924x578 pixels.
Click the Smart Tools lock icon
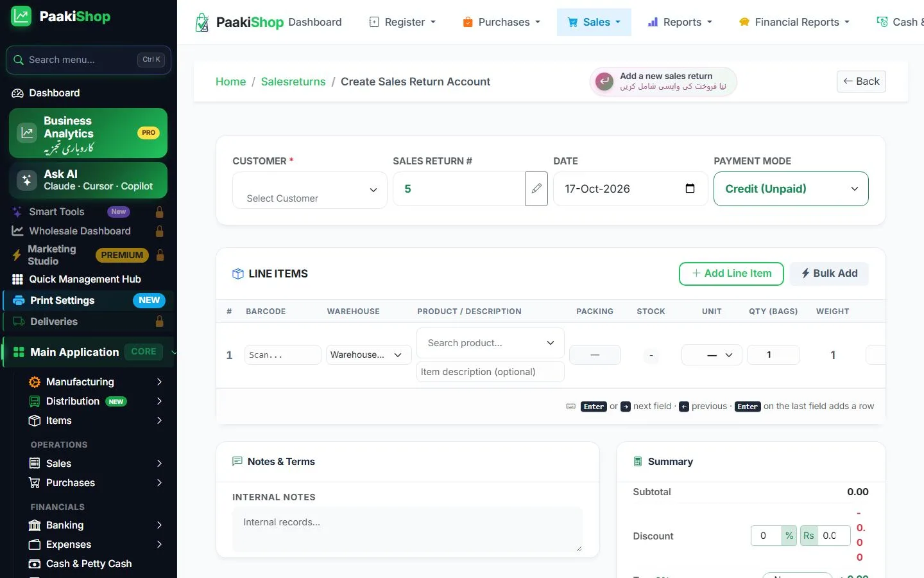[160, 212]
